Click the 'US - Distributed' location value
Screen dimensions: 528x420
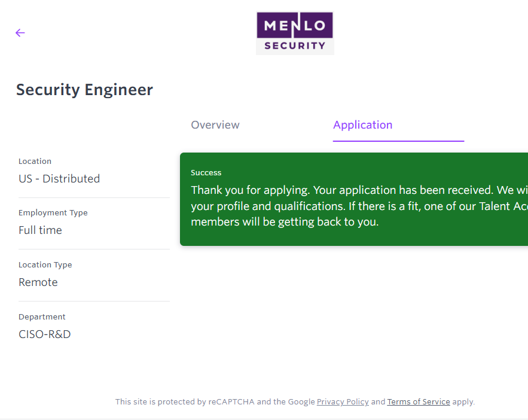[x=59, y=179]
